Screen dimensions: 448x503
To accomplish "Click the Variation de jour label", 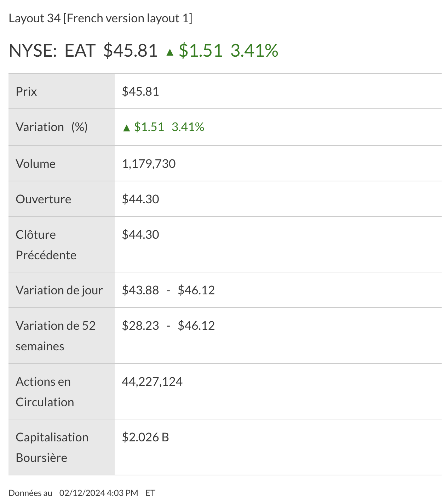I will pos(59,290).
